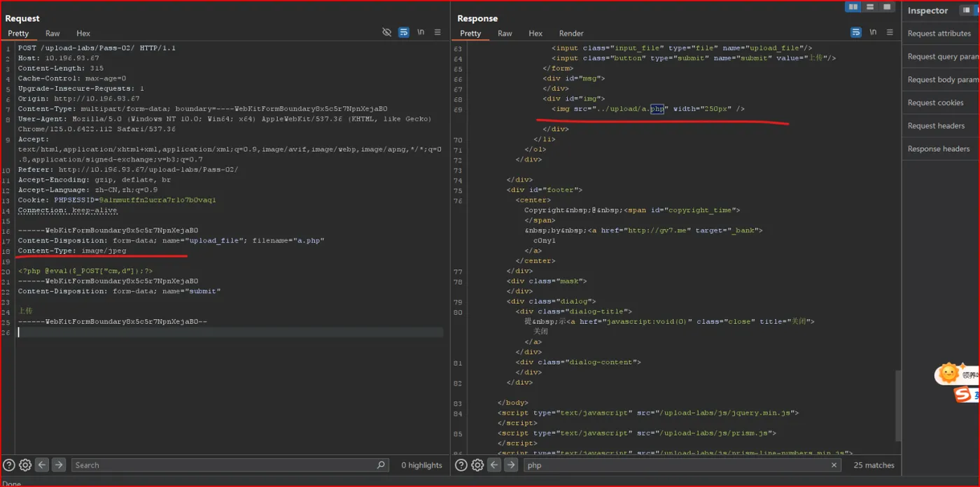
Task: Expand Request query params in Inspector
Action: (941, 57)
